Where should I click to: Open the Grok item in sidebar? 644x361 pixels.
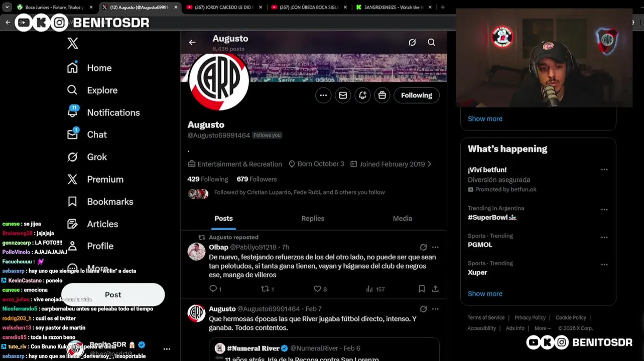point(87,157)
